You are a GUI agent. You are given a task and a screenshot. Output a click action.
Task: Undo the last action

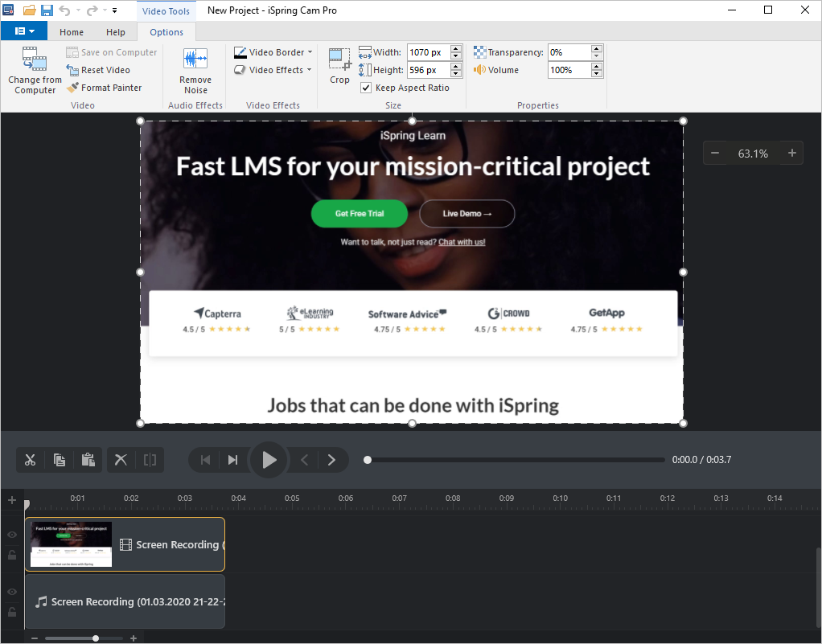pyautogui.click(x=64, y=10)
